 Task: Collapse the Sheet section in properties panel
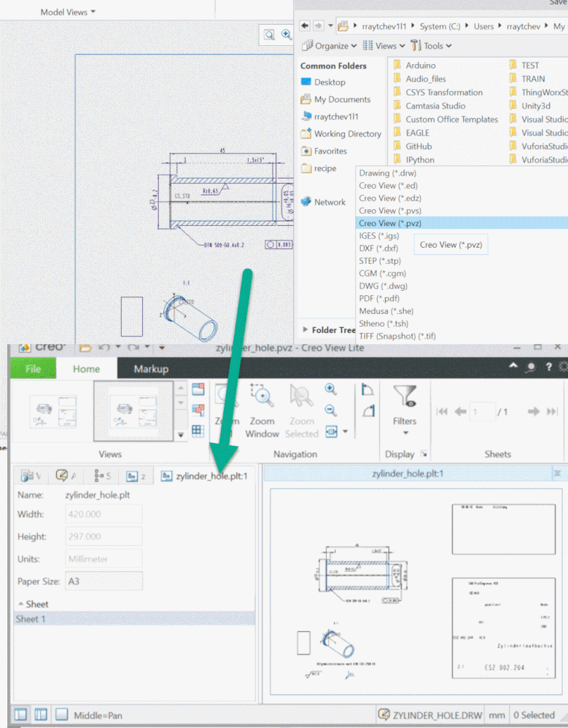21,604
